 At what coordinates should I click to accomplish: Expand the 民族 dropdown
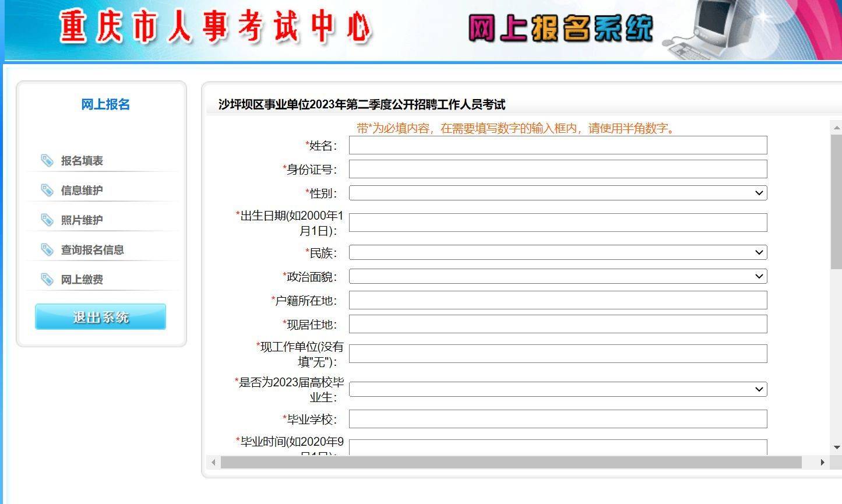[558, 252]
